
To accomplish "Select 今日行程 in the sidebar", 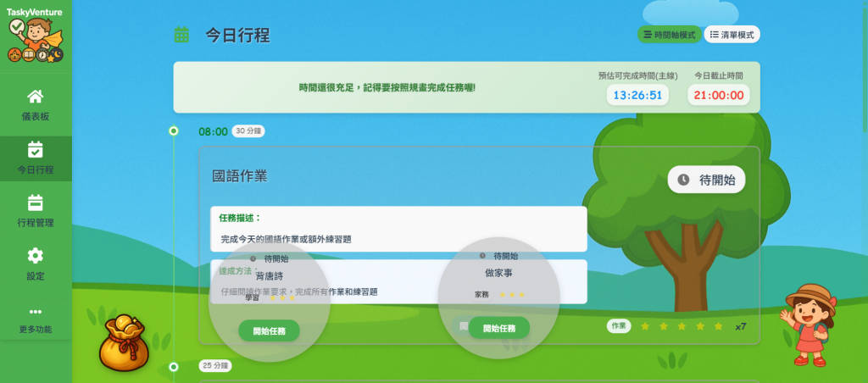I will point(36,158).
